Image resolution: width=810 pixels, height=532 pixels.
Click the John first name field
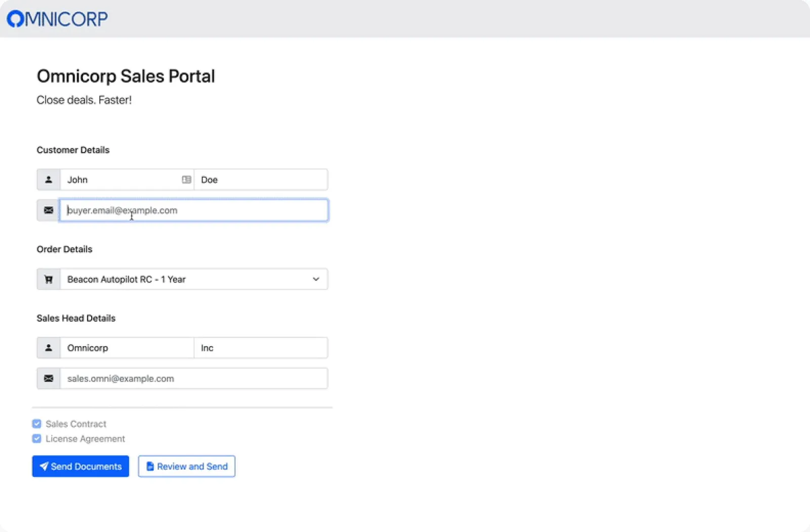click(121, 179)
